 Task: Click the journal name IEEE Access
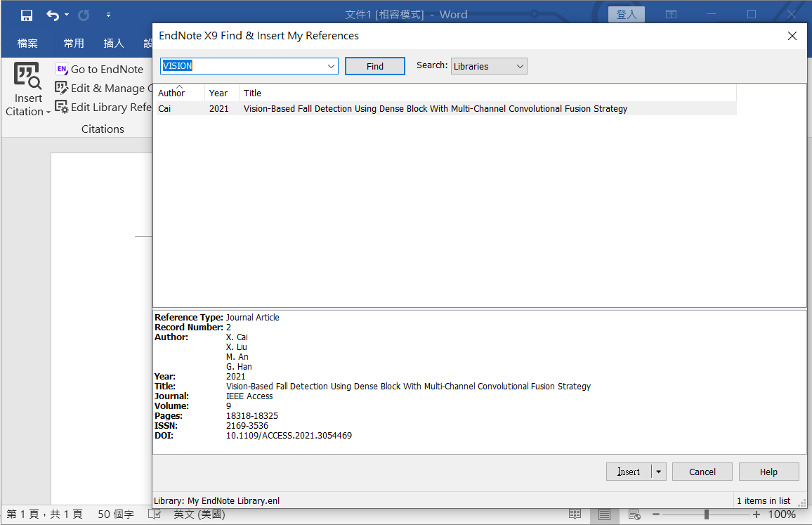249,396
